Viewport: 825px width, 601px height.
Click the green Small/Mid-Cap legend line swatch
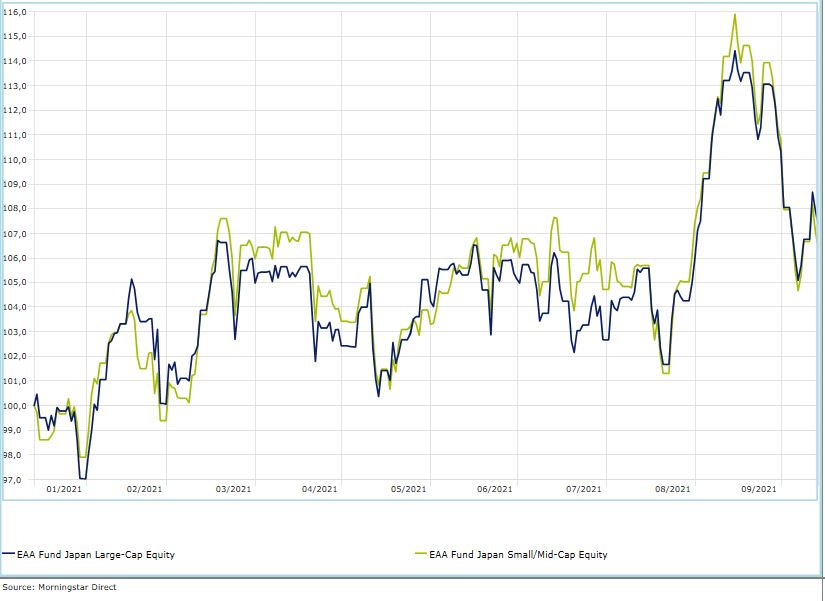click(420, 554)
